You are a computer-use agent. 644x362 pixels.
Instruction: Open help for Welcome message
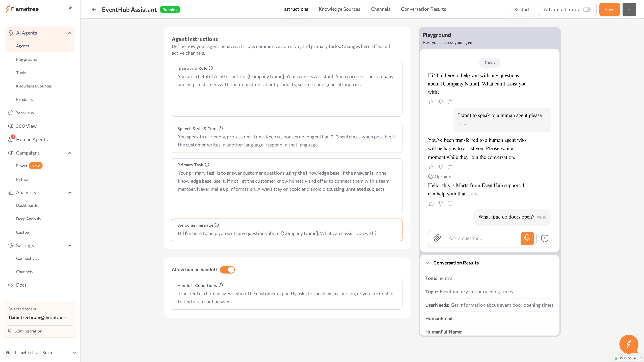click(217, 225)
